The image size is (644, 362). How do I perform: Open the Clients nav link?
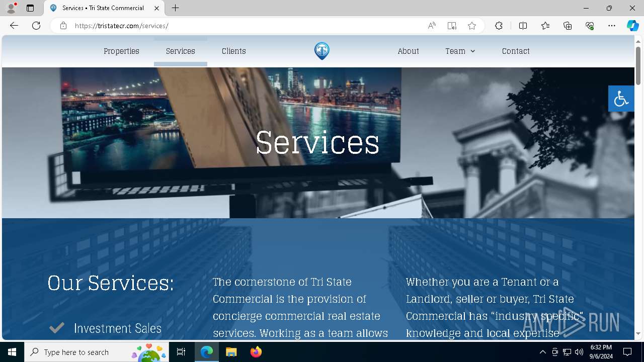coord(234,51)
